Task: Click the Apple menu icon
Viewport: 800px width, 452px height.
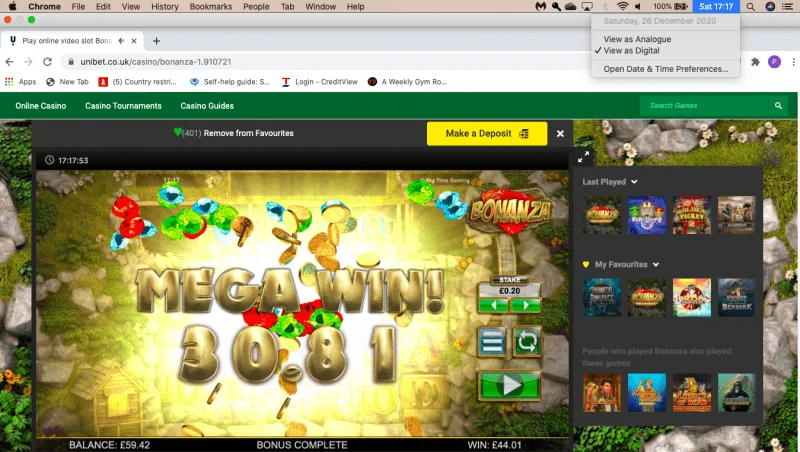Action: pyautogui.click(x=12, y=6)
